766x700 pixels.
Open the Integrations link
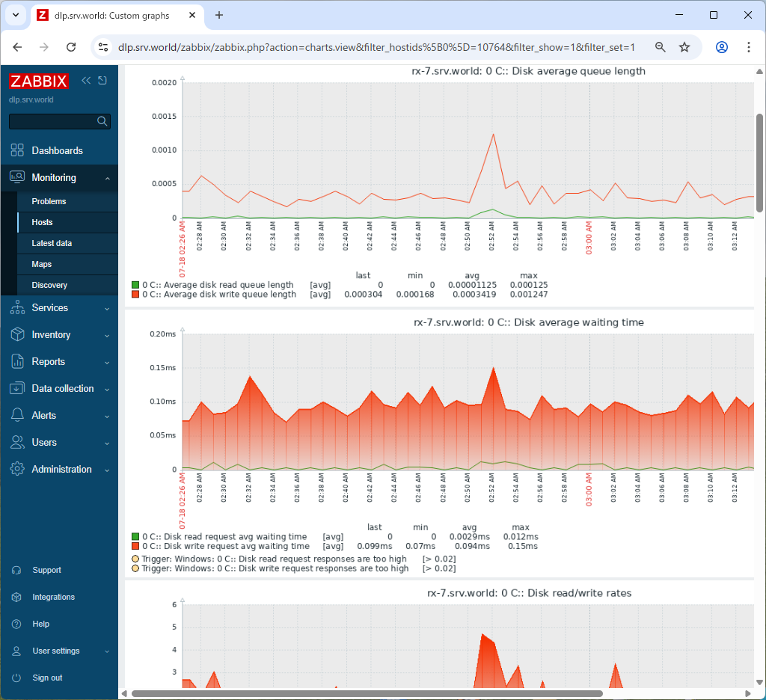click(x=53, y=597)
